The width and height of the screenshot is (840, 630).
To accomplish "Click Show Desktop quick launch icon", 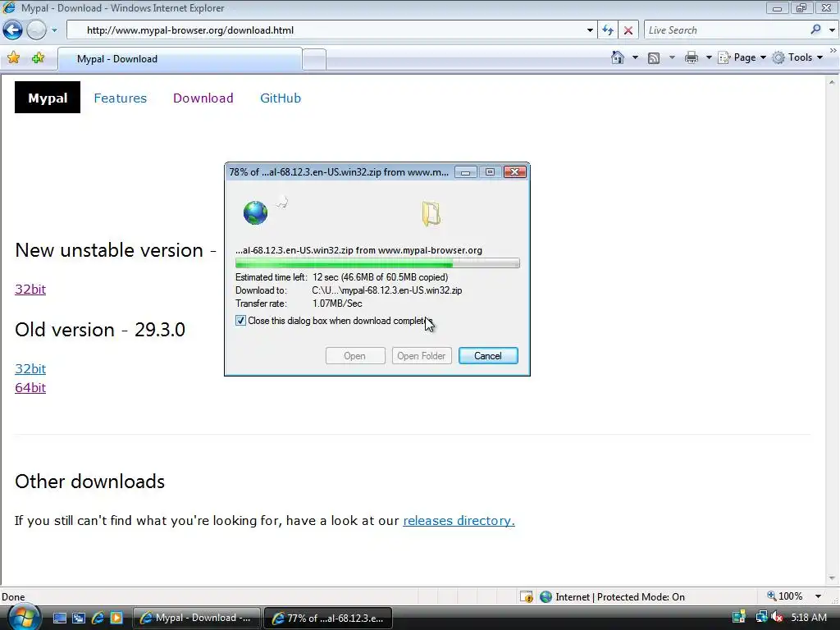I will pos(59,618).
